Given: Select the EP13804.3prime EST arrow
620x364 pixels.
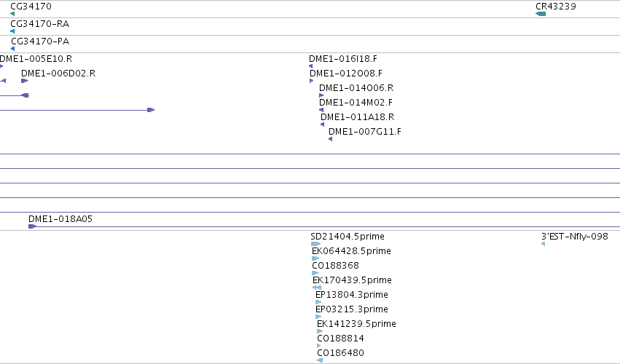Looking at the screenshot, I should click(318, 302).
